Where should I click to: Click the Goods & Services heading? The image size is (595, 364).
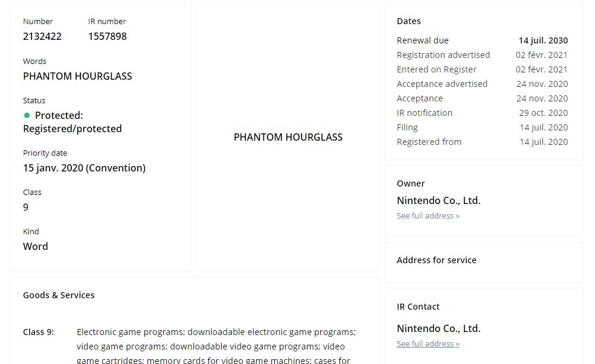(59, 295)
